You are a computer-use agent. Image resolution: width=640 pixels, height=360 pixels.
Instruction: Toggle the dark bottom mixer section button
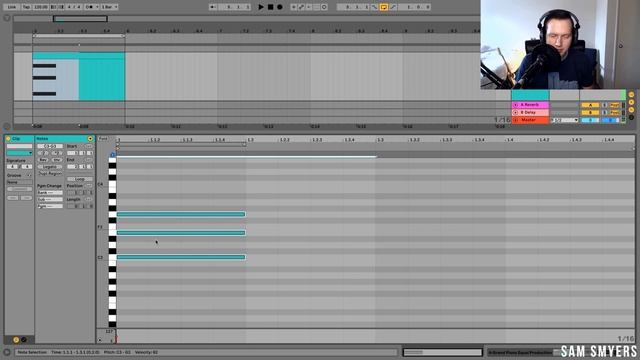point(631,117)
